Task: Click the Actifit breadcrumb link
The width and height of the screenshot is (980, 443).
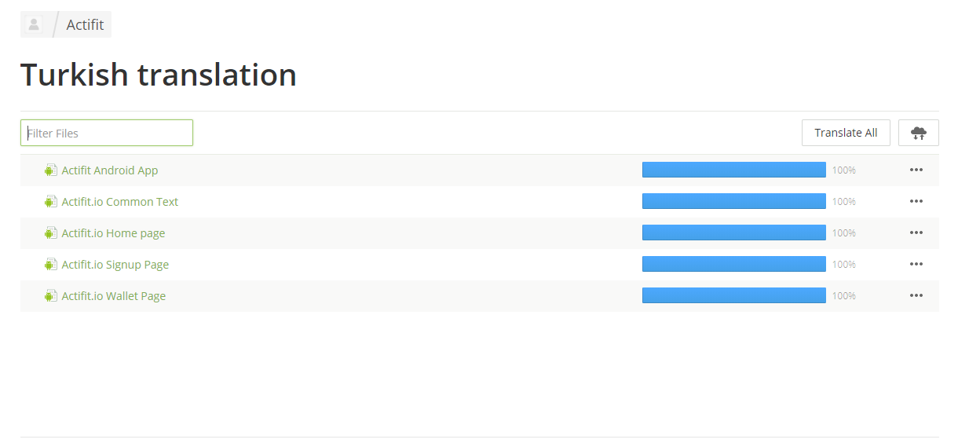Action: (x=85, y=24)
